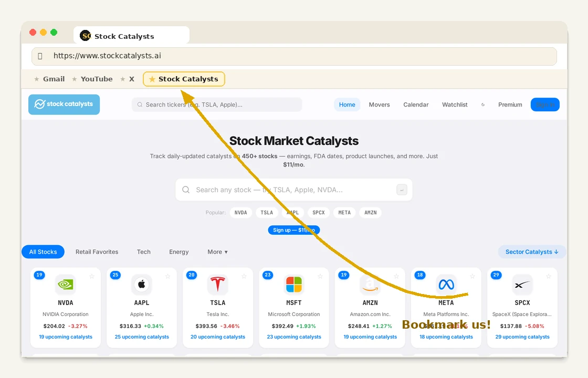Viewport: 588px width, 378px height.
Task: Open 25 upcoming catalysts link for AAPL
Action: point(142,337)
